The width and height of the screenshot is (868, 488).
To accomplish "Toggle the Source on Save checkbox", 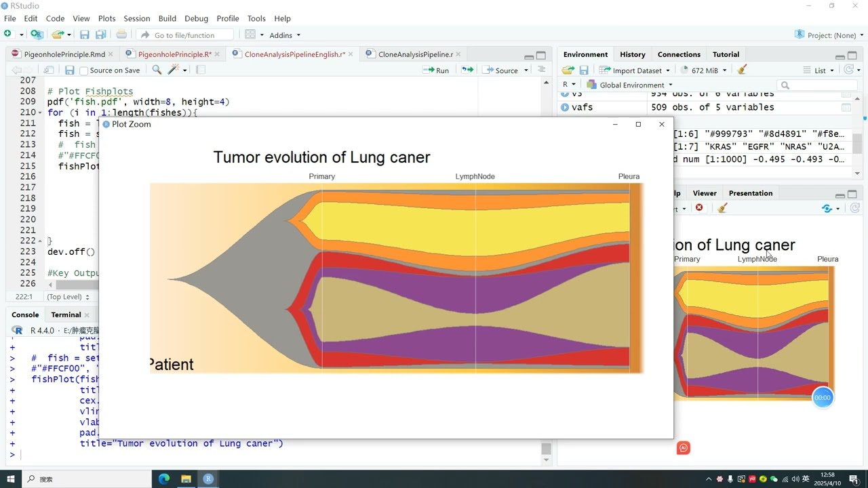I will pos(84,70).
